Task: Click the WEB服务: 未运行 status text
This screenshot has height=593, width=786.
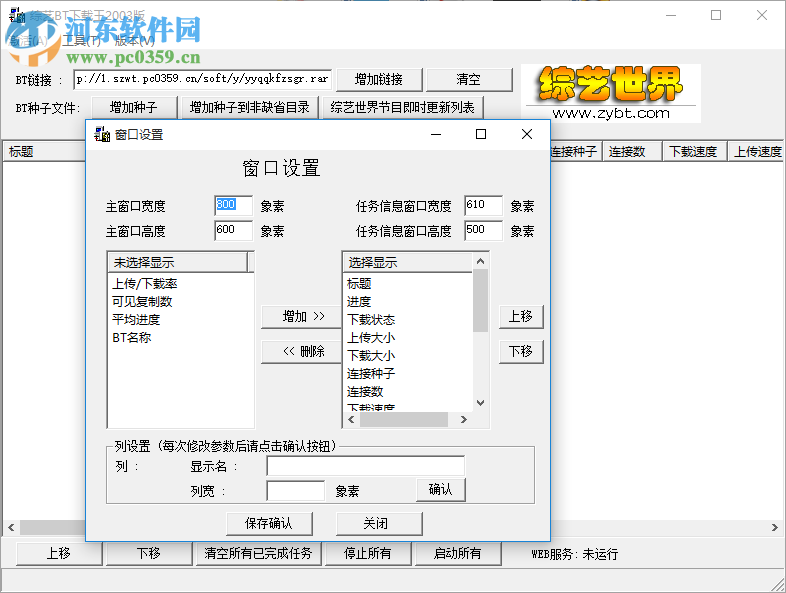Action: [x=575, y=554]
